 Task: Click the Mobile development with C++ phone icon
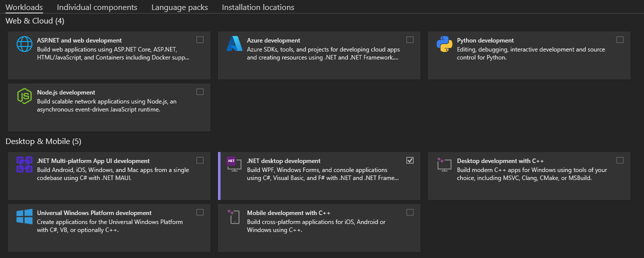coord(234,216)
